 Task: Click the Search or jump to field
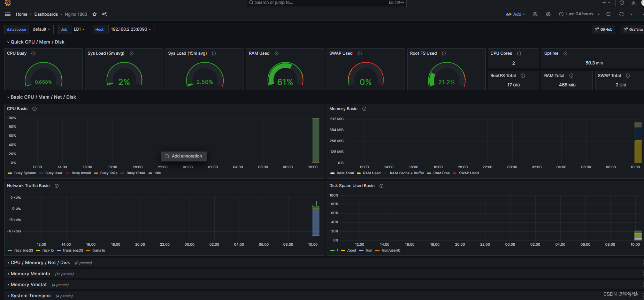click(327, 3)
